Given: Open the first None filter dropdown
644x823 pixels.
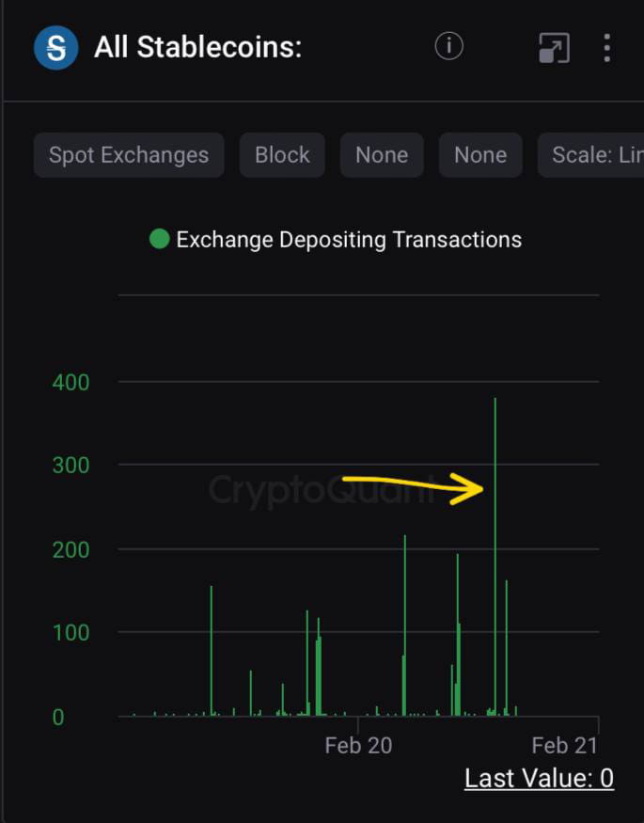Looking at the screenshot, I should point(382,154).
